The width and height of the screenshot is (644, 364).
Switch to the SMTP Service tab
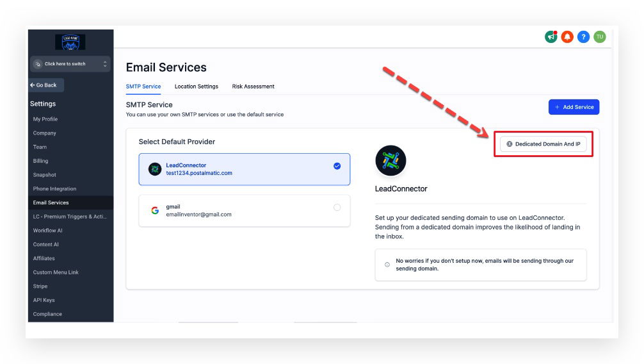click(x=143, y=87)
